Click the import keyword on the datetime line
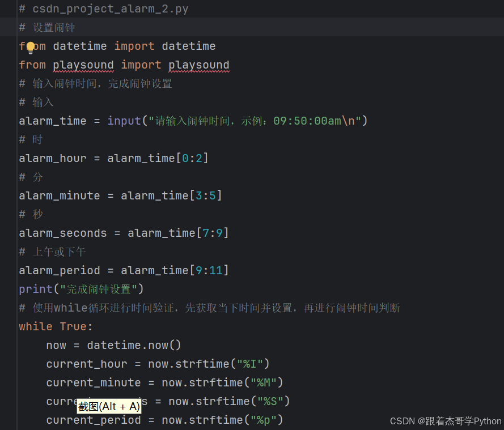 point(134,46)
